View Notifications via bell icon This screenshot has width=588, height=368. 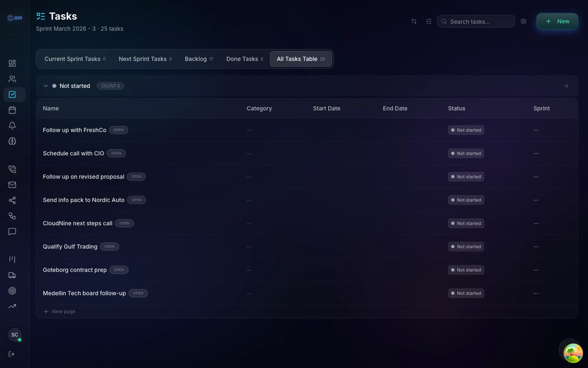[x=12, y=125]
